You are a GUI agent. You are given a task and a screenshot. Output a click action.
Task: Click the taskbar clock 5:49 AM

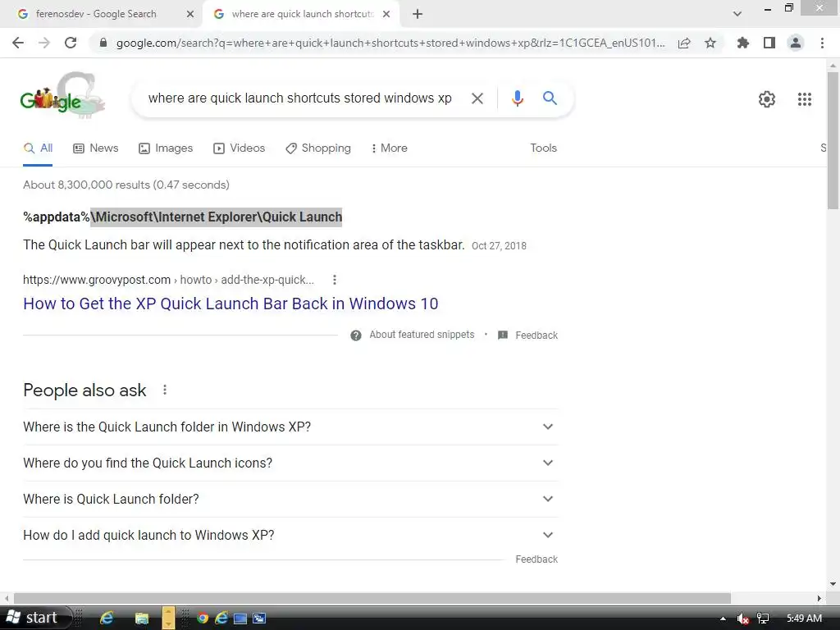coord(804,619)
